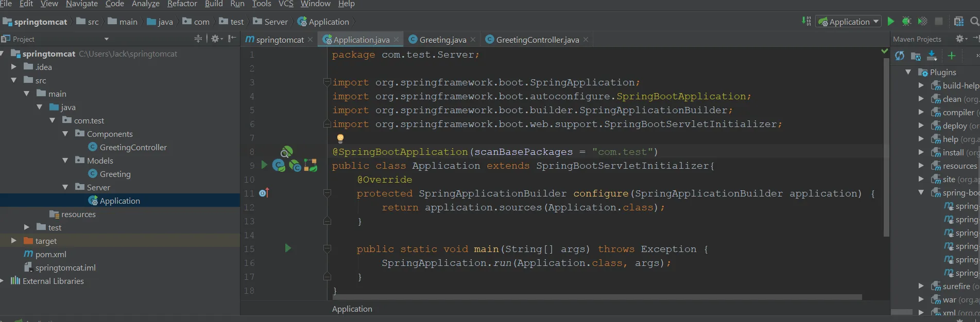Image resolution: width=980 pixels, height=322 pixels.
Task: Click Spring bean class gutter icon on line 9
Action: (279, 165)
